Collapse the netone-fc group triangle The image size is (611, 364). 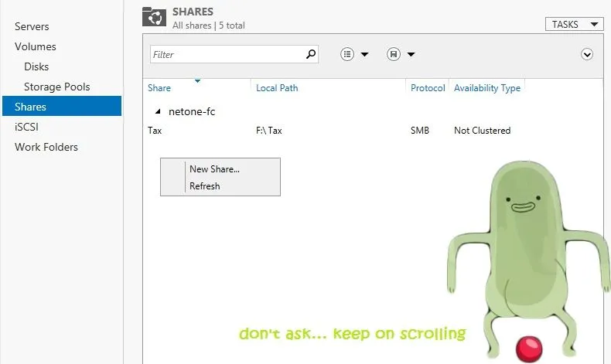158,112
